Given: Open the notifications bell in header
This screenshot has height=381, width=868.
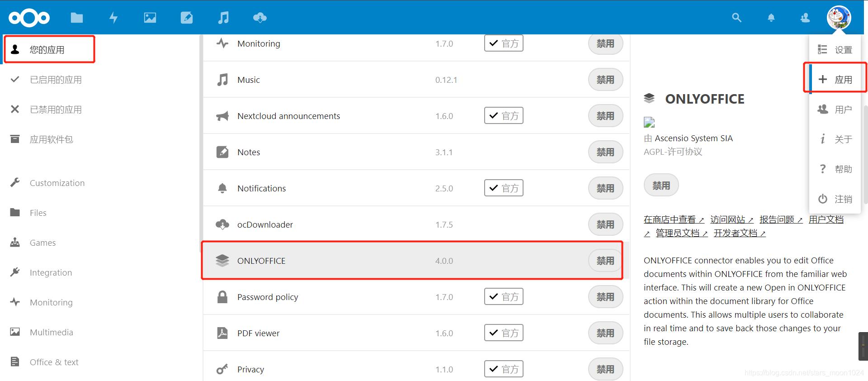Looking at the screenshot, I should 771,18.
